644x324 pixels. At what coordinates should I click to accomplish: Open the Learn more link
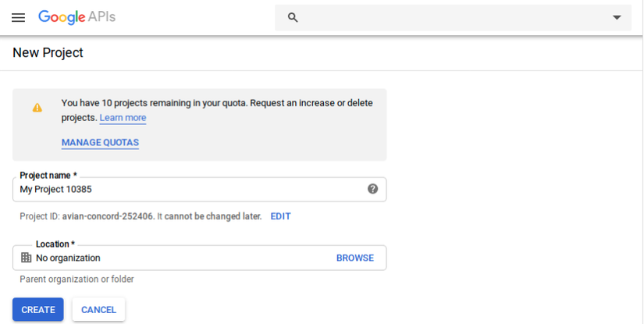(x=123, y=118)
